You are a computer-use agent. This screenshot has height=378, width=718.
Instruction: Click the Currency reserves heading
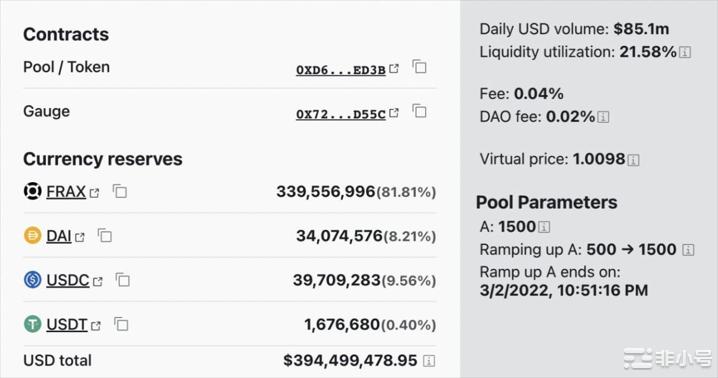point(103,159)
